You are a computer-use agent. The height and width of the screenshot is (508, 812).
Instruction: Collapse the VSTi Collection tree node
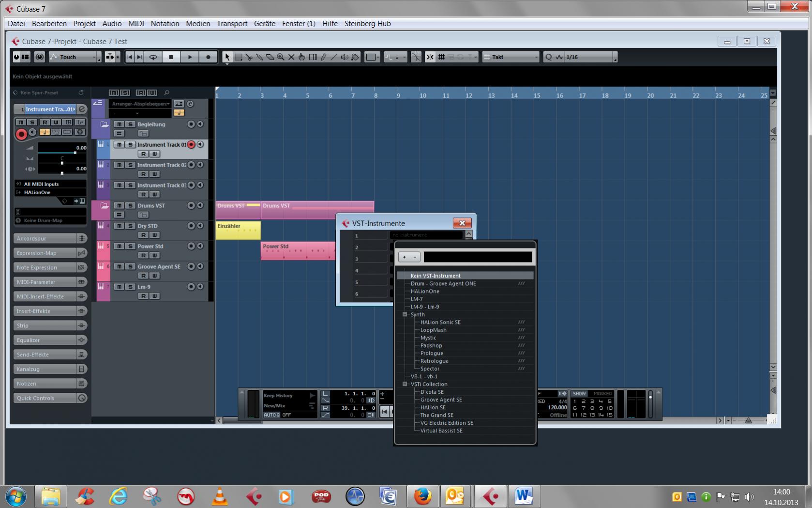(405, 384)
